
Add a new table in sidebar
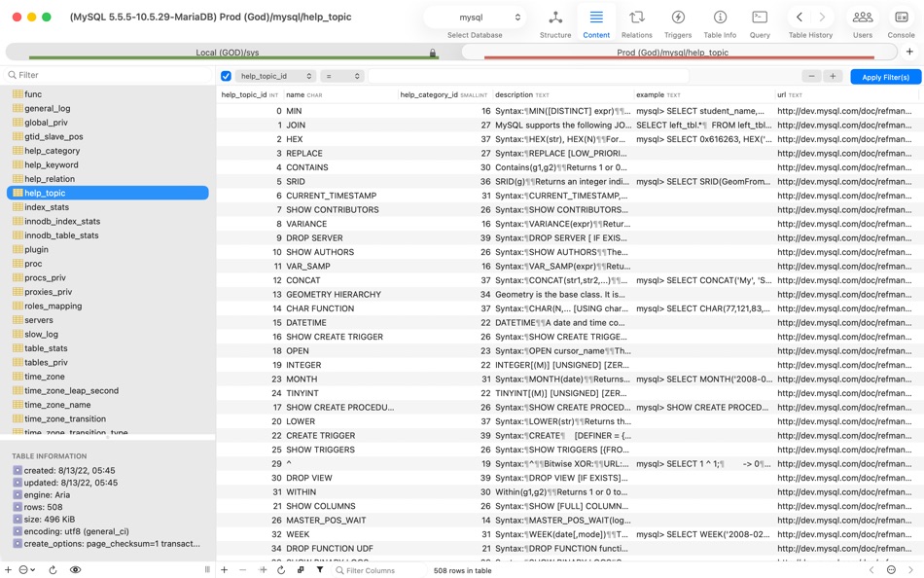tap(8, 570)
